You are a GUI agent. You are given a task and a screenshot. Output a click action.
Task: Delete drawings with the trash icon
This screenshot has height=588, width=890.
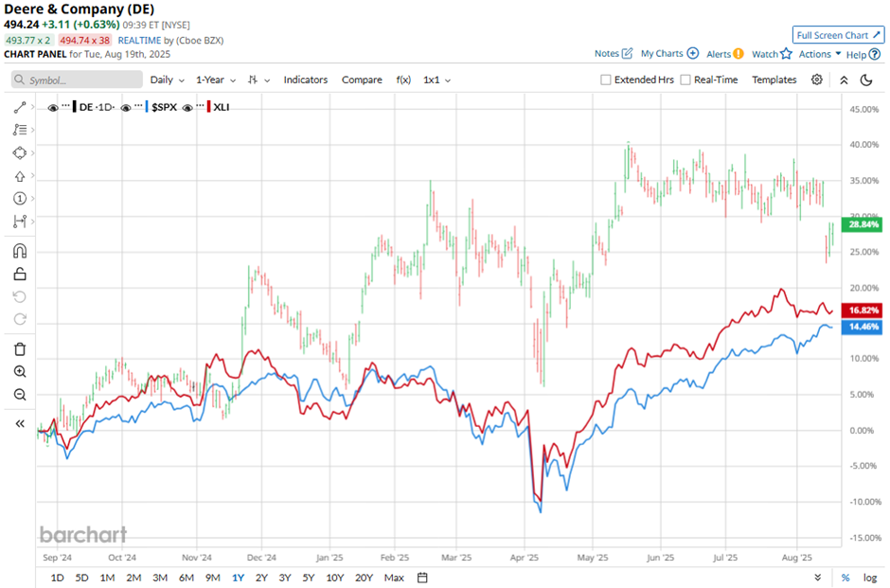[20, 349]
